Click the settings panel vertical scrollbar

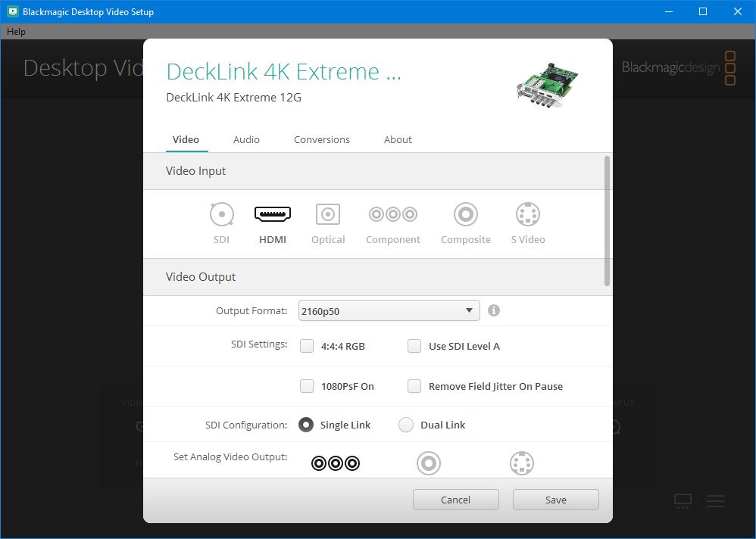pos(607,221)
